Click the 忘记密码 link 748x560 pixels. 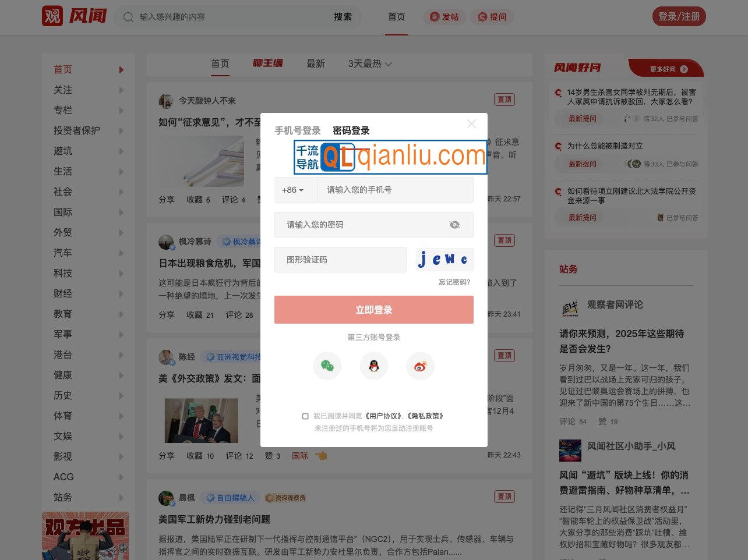coord(454,282)
